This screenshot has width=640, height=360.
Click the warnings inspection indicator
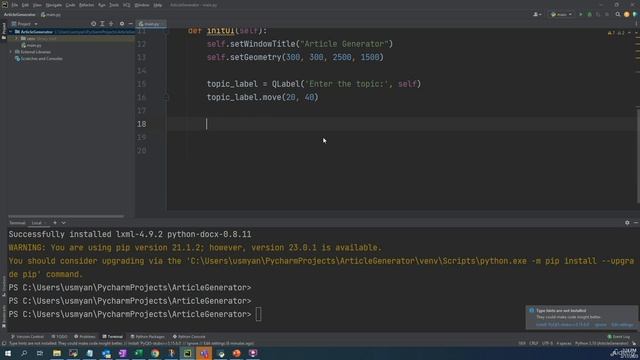click(x=616, y=33)
